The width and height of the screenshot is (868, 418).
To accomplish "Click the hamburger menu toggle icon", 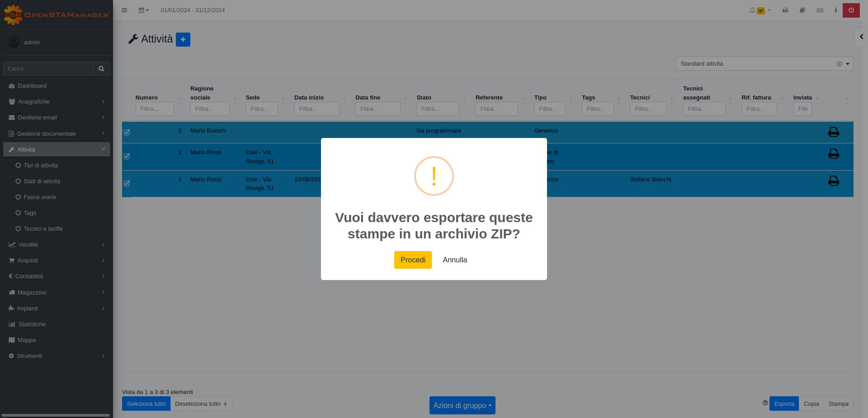I will (124, 10).
